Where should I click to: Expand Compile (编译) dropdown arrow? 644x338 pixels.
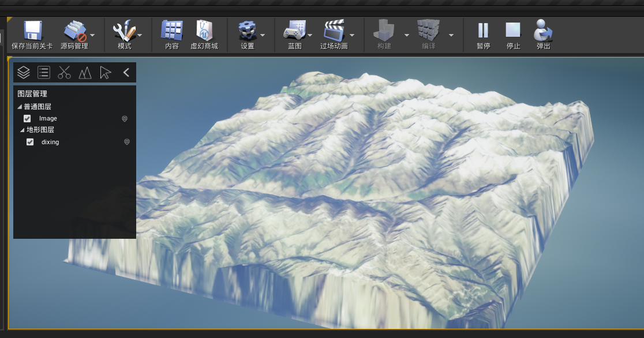coord(451,35)
